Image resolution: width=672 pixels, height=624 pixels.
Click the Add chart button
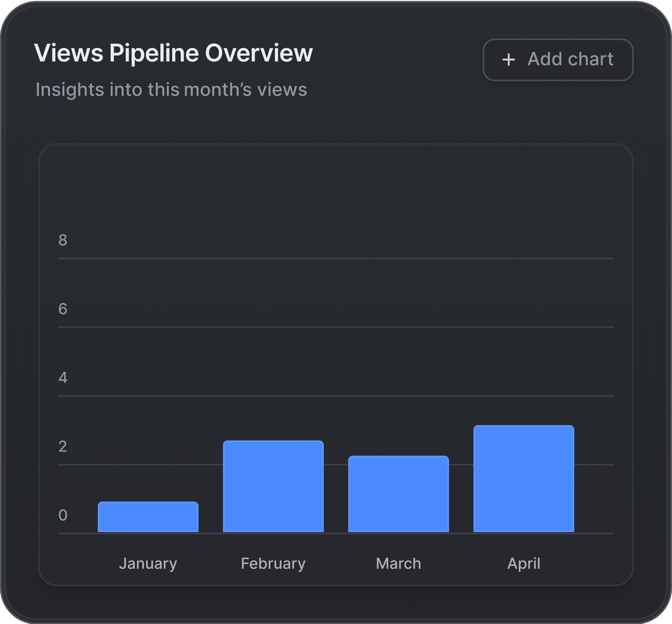coord(558,60)
